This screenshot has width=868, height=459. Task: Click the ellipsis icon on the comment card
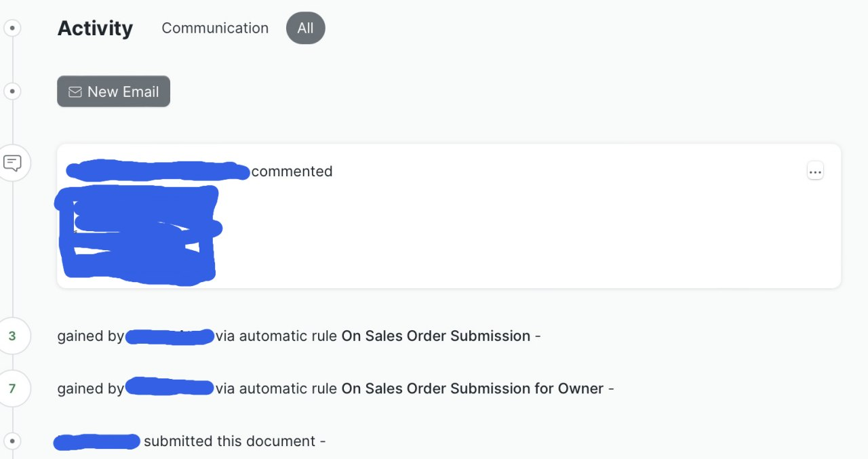point(815,171)
